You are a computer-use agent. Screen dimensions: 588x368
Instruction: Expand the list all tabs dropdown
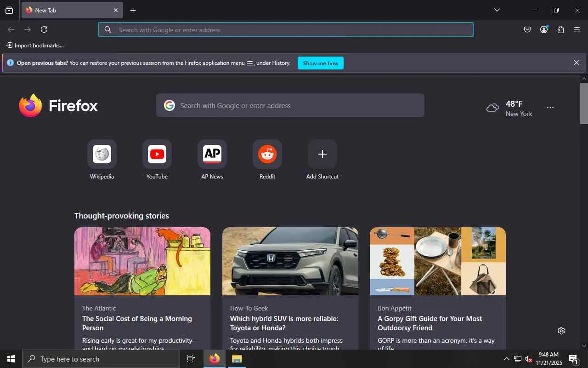pos(497,10)
